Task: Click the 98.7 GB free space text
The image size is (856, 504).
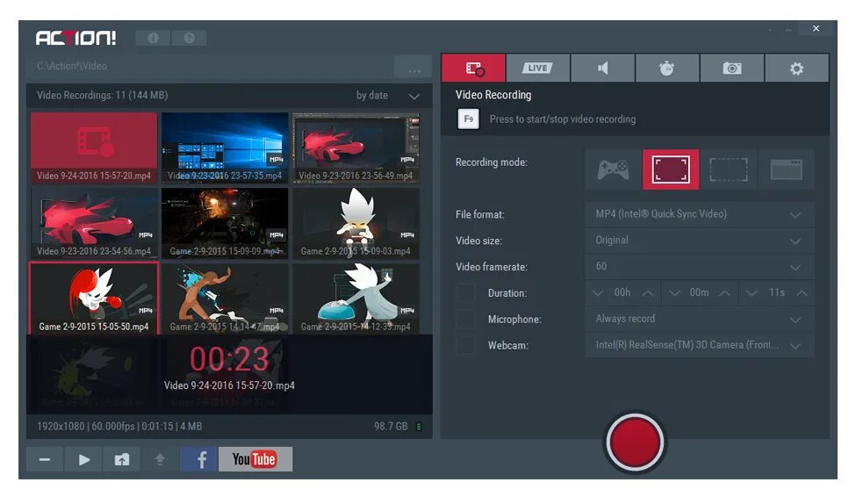Action: (x=391, y=427)
